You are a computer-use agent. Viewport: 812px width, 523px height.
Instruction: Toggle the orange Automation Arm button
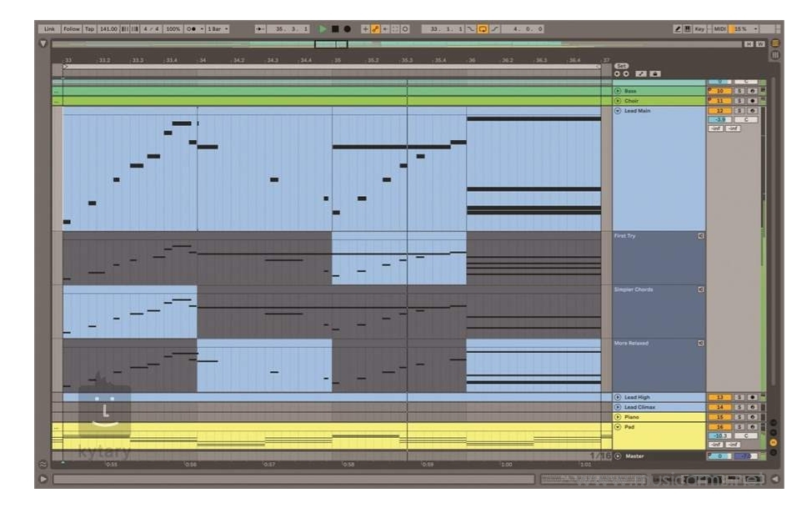click(376, 29)
